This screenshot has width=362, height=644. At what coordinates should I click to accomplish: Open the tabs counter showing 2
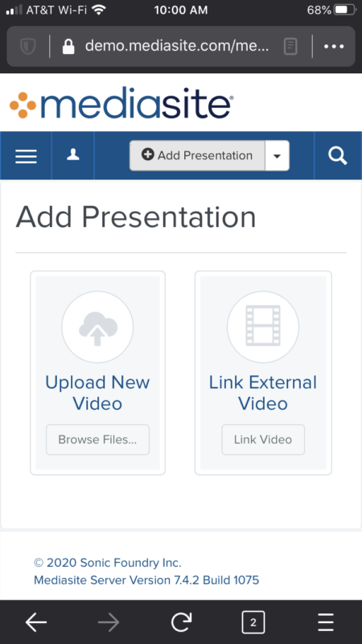(253, 622)
